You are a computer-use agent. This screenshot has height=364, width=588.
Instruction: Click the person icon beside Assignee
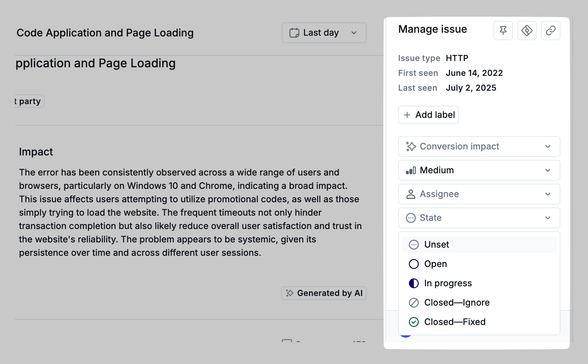[x=411, y=194]
